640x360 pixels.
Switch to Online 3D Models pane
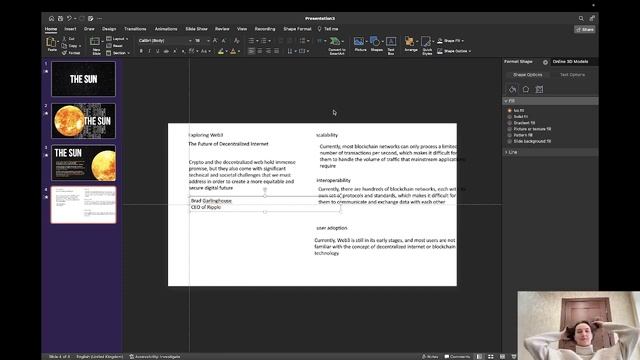(x=570, y=62)
